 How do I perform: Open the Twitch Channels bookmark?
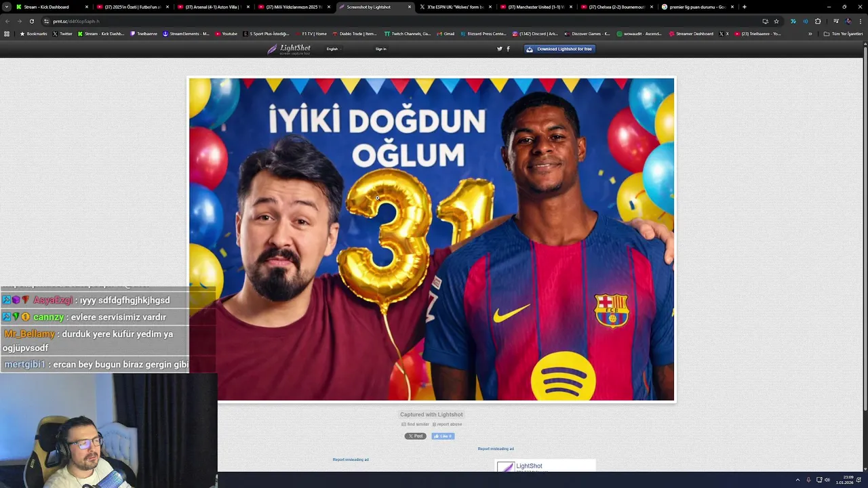pos(407,33)
